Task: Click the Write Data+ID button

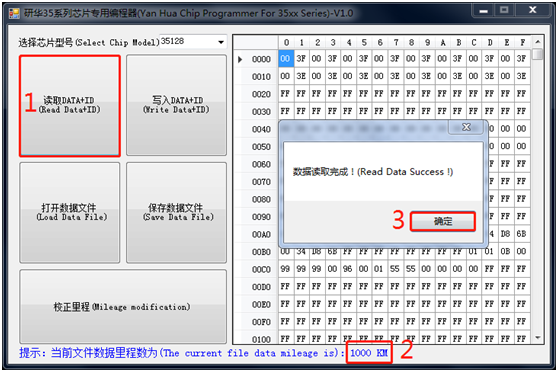Action: tap(177, 105)
